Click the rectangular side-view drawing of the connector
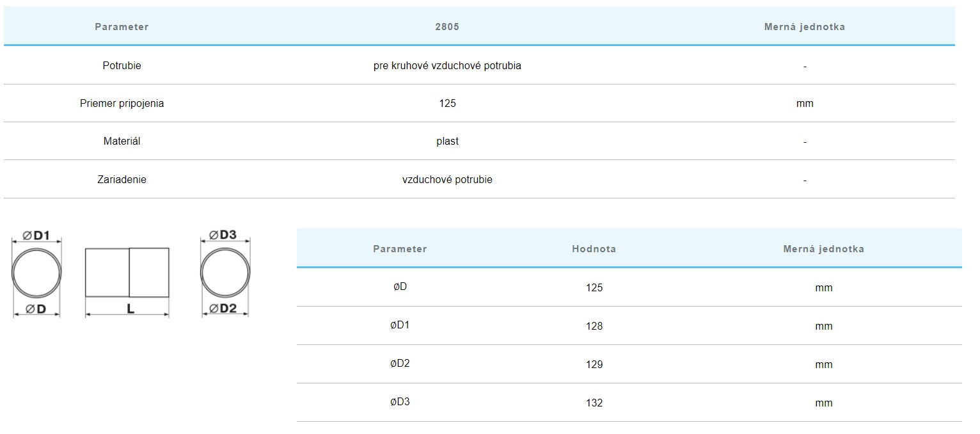This screenshot has width=980, height=434. coord(127,272)
